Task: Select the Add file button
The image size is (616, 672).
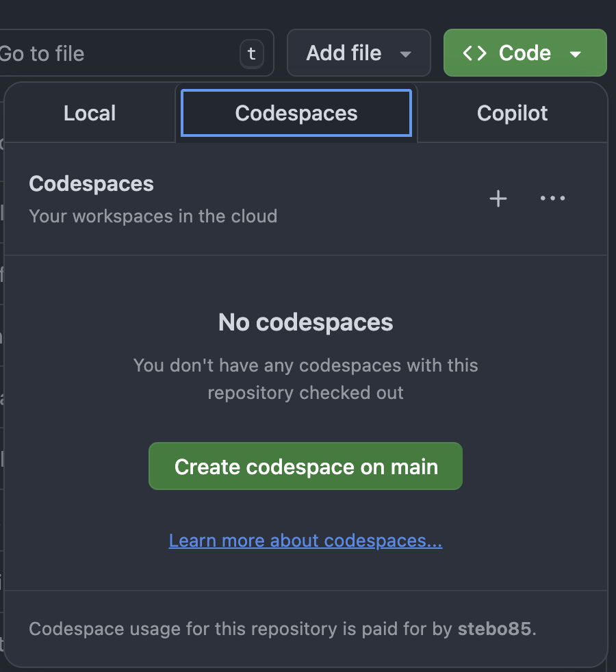Action: coord(344,53)
